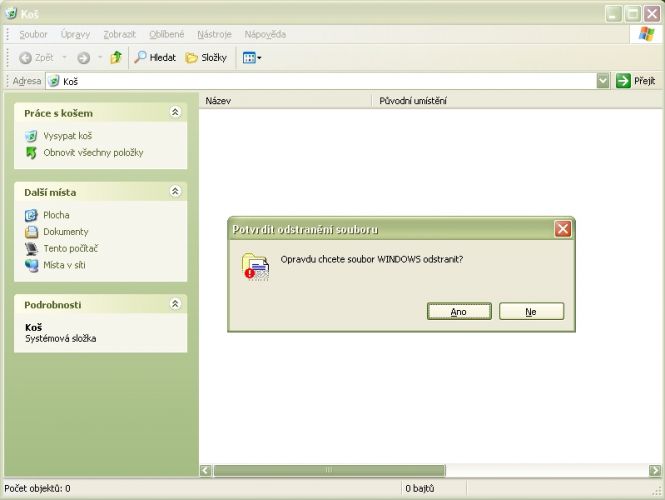The height and width of the screenshot is (500, 665).
Task: Collapse the Další místa panel
Action: [175, 192]
